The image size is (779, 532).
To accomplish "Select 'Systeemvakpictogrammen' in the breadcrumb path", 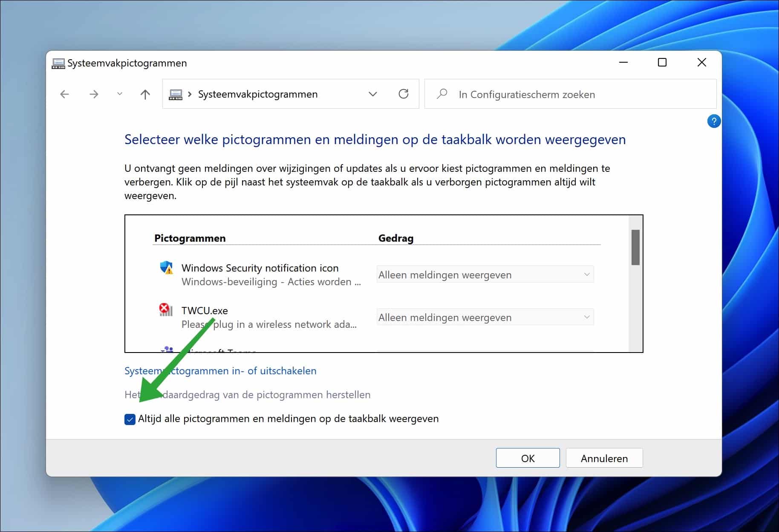I will pyautogui.click(x=257, y=94).
